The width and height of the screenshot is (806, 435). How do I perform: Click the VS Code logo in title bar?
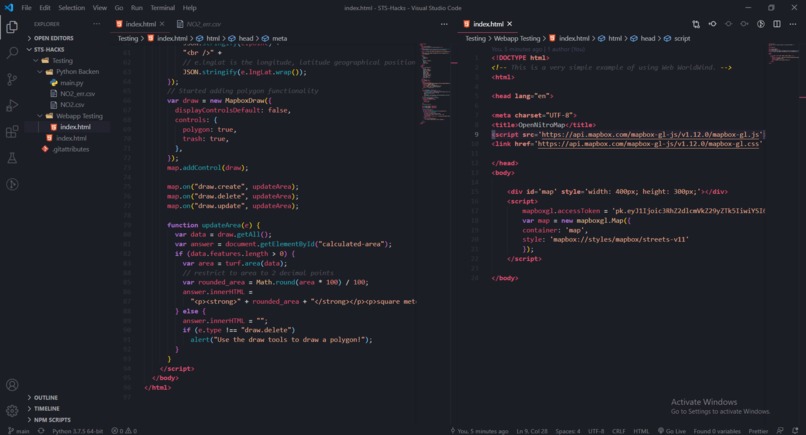9,8
